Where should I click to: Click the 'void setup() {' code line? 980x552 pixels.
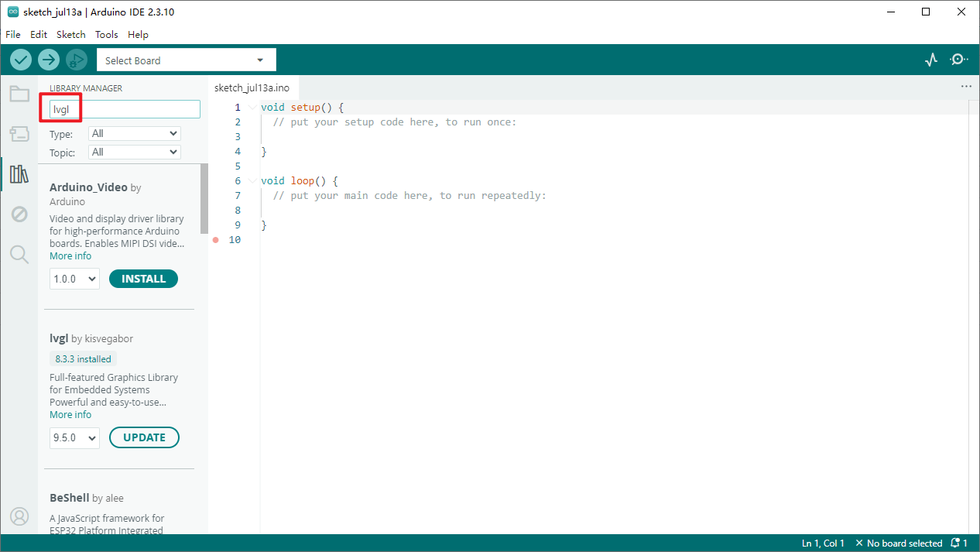pyautogui.click(x=302, y=108)
